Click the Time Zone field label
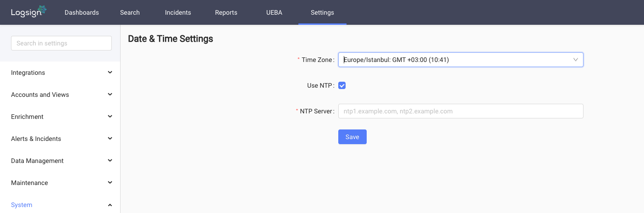This screenshot has height=213, width=644. click(318, 60)
